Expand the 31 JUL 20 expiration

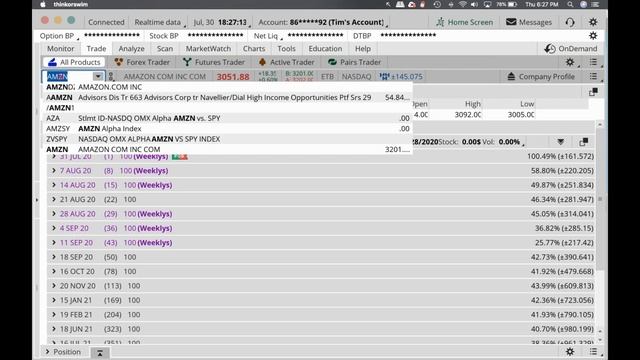pyautogui.click(x=53, y=156)
